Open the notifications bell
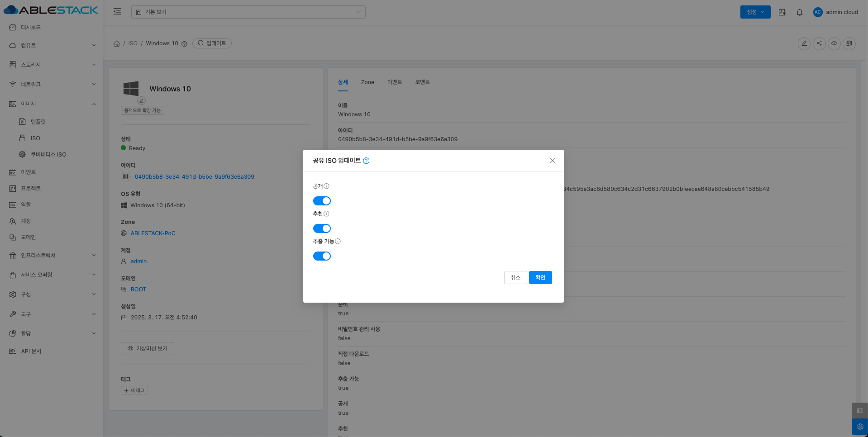868x437 pixels. tap(799, 12)
